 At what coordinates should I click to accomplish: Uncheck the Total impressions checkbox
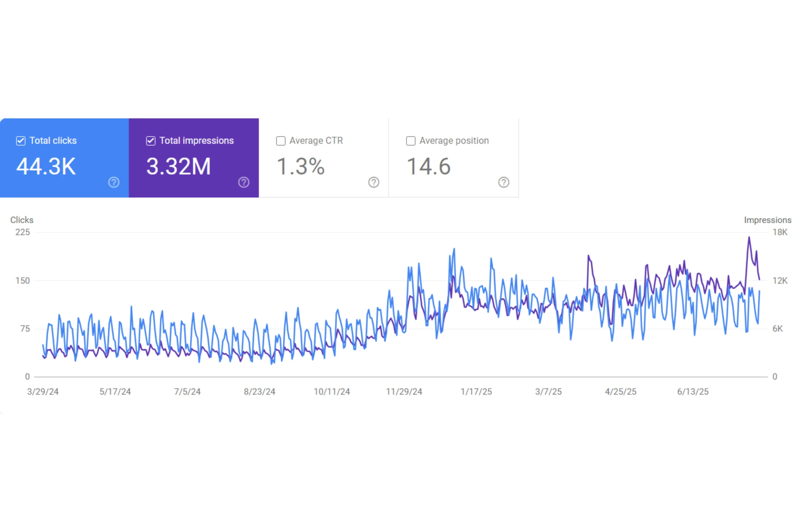click(x=151, y=141)
